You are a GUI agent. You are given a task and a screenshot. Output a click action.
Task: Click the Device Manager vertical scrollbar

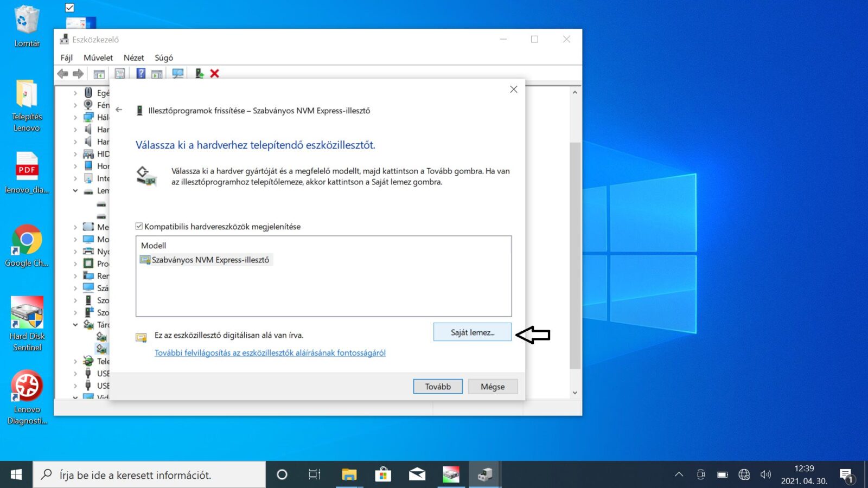pos(575,255)
